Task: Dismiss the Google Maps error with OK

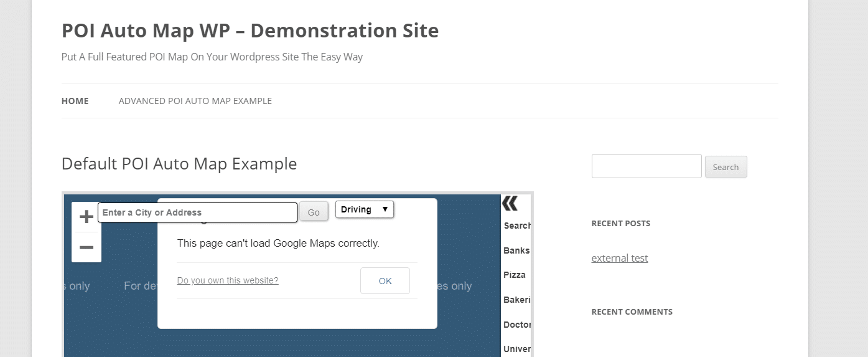Action: click(385, 280)
